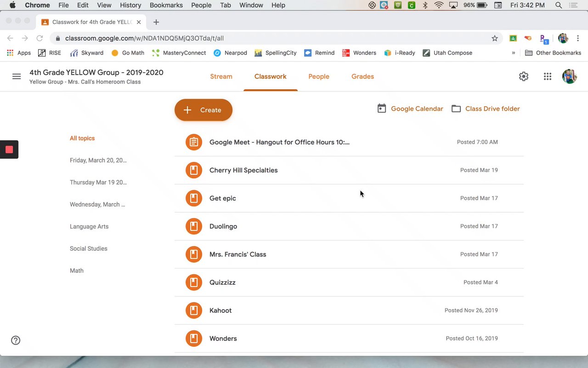The height and width of the screenshot is (368, 588).
Task: Click the Duolingo material icon
Action: pos(194,226)
